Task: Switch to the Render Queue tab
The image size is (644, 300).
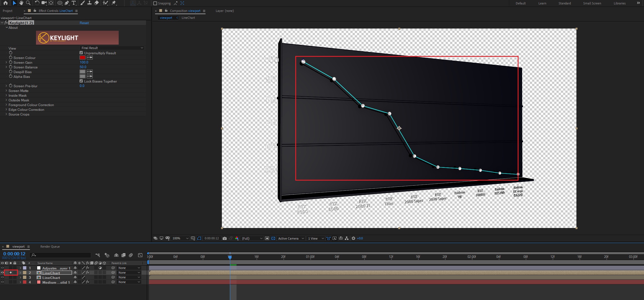Action: 50,247
